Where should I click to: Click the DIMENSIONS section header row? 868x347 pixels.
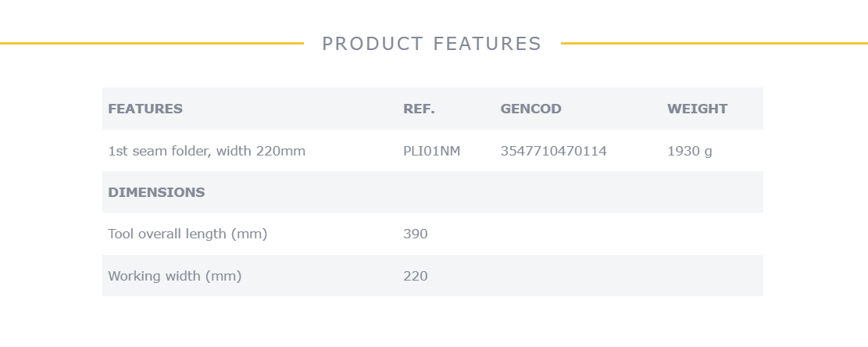pos(432,192)
